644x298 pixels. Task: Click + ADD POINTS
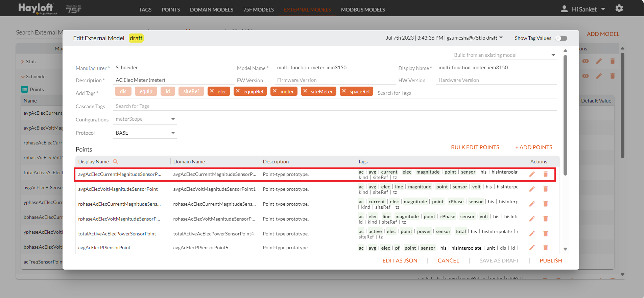coord(534,147)
